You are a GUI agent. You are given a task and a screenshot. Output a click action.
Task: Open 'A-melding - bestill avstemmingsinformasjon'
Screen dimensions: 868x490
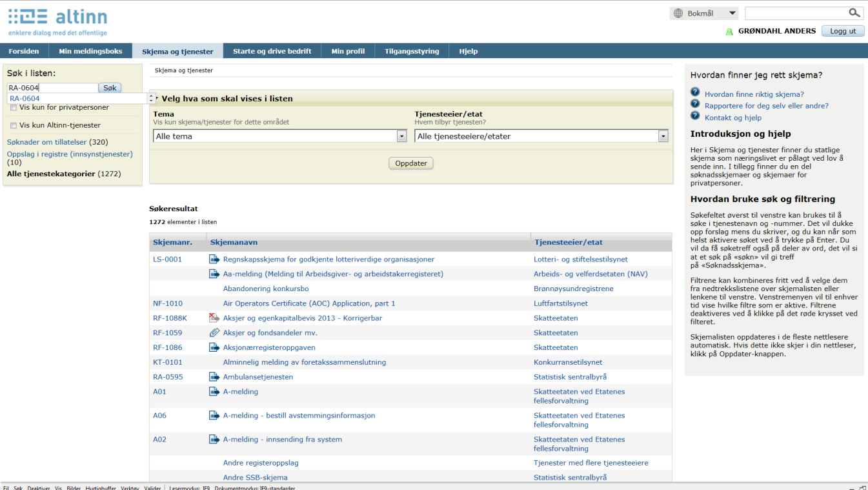tap(299, 415)
